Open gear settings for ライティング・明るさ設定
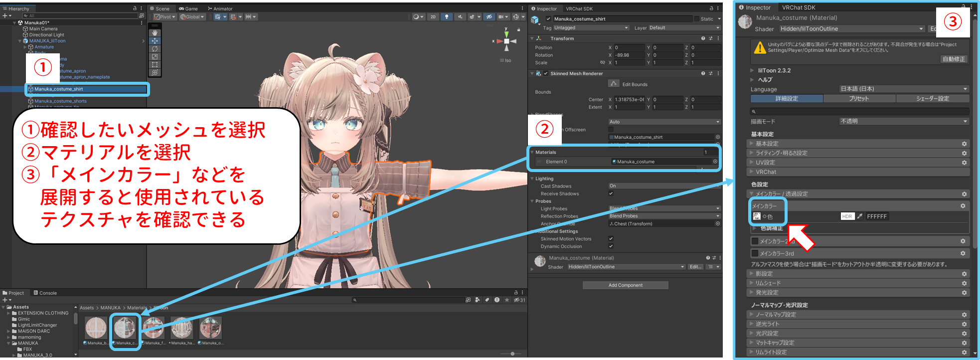 (x=964, y=153)
